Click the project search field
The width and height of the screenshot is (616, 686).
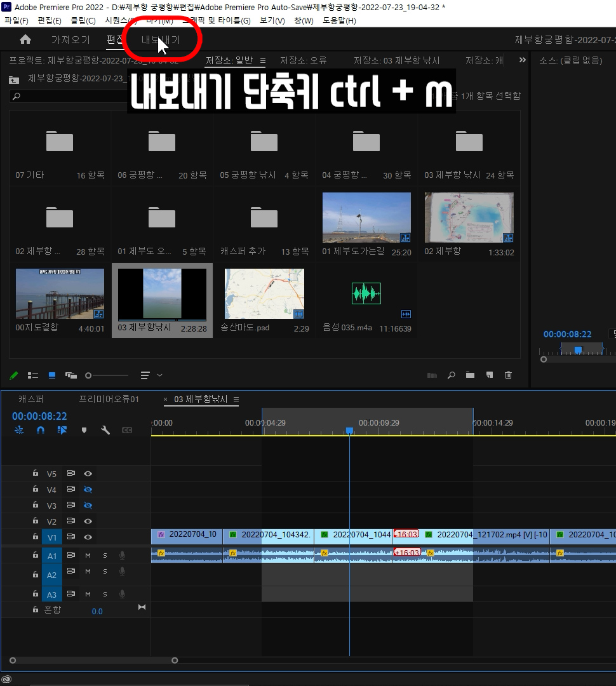coord(69,96)
